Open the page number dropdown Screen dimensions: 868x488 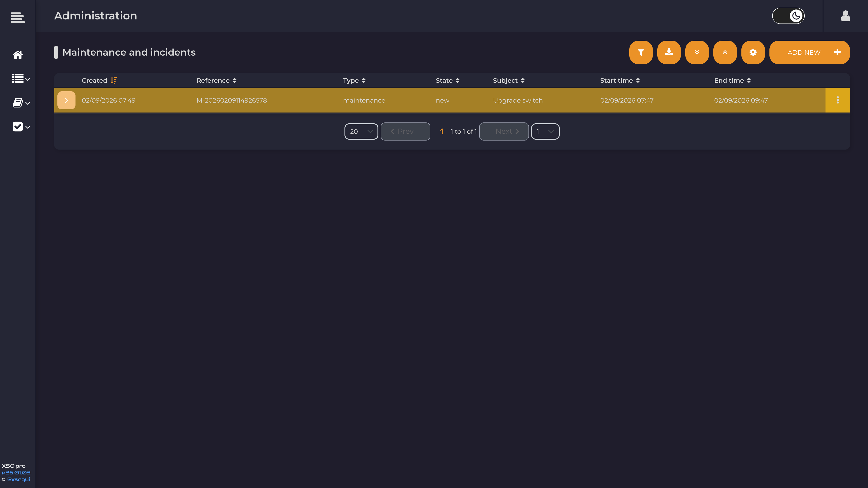click(x=545, y=131)
